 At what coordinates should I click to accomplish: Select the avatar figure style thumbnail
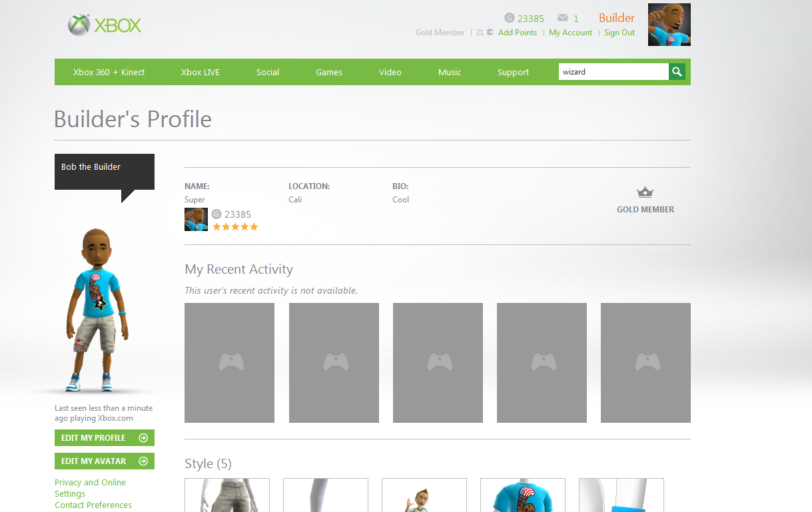[424, 495]
